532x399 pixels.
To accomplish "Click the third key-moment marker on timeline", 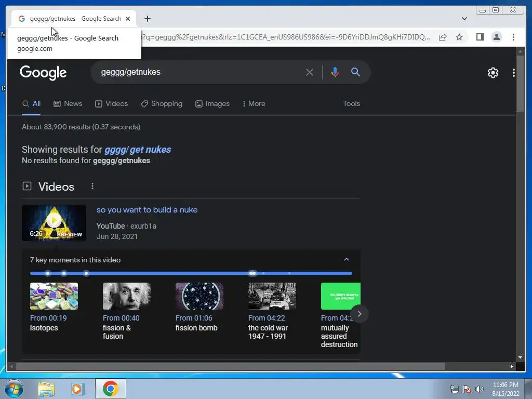I will tap(86, 273).
